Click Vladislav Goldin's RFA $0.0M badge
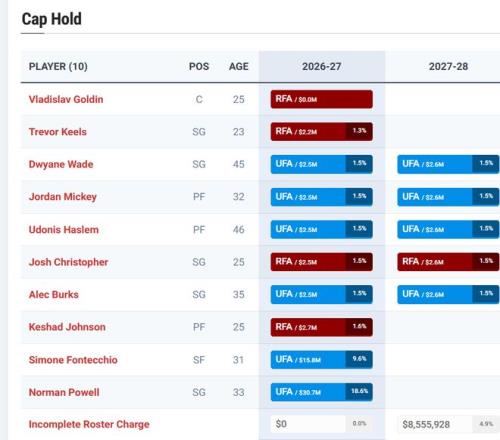This screenshot has height=440, width=500. pos(322,99)
